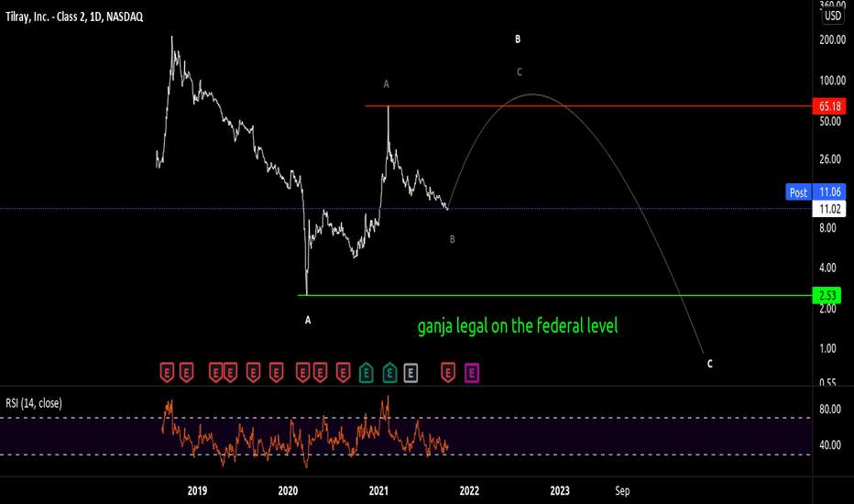Open the USD currency selector
The width and height of the screenshot is (854, 504).
[833, 16]
